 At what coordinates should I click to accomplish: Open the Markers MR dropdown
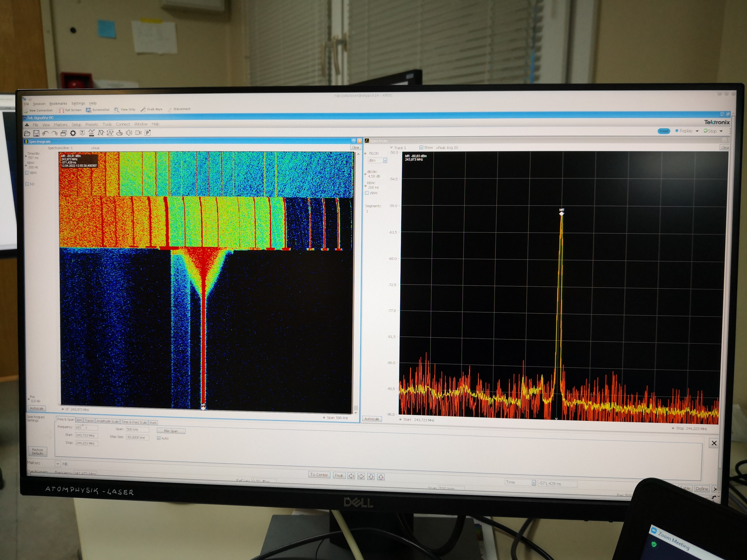point(58,464)
